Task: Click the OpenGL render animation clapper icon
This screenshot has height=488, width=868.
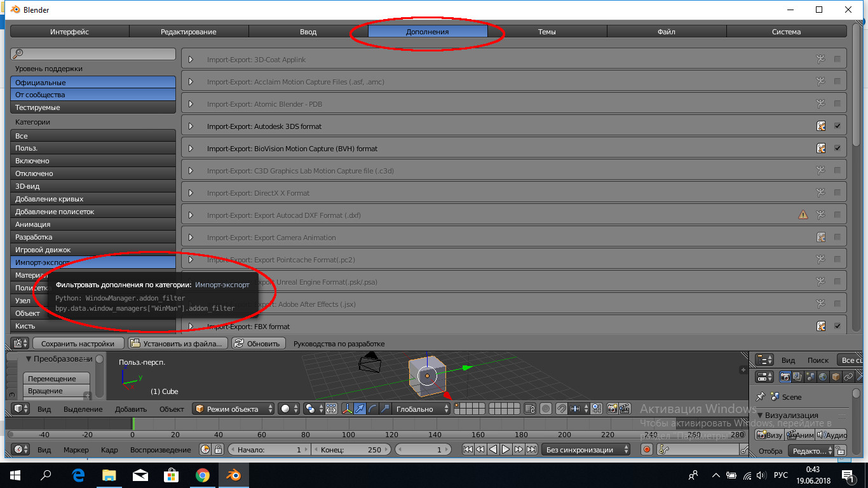Action: point(625,409)
